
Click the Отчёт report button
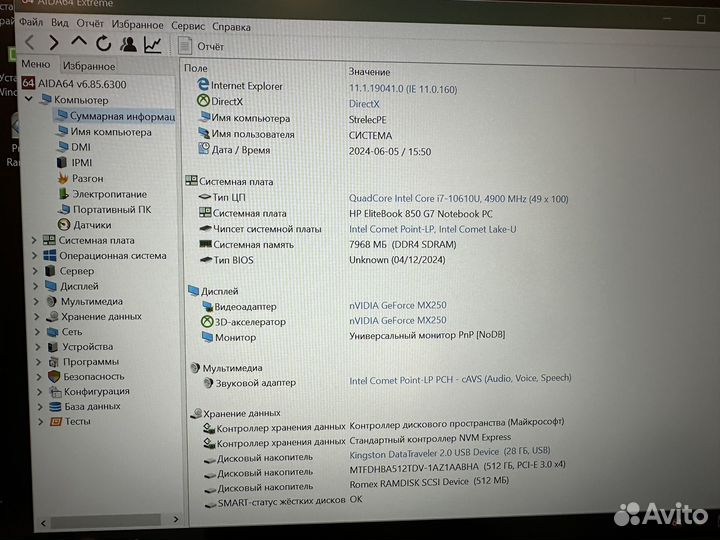pyautogui.click(x=201, y=46)
